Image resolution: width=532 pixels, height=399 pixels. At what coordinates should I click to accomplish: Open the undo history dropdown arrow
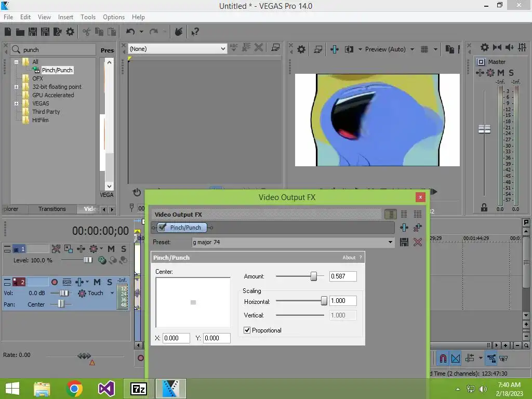point(141,32)
